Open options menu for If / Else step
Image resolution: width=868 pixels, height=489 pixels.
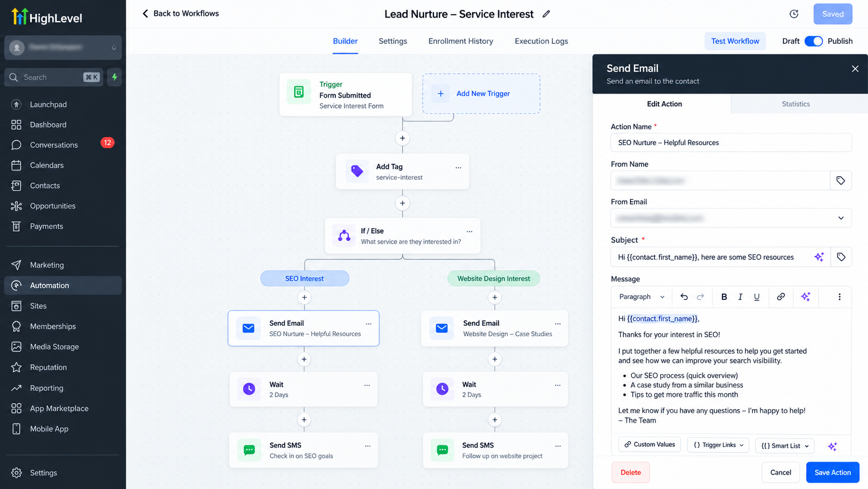(469, 231)
